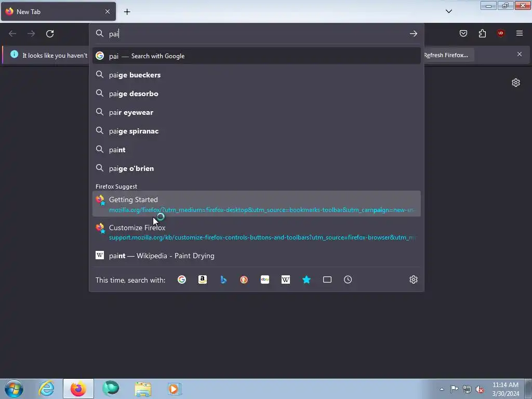
Task: Open the Pocket save icon
Action: click(463, 33)
